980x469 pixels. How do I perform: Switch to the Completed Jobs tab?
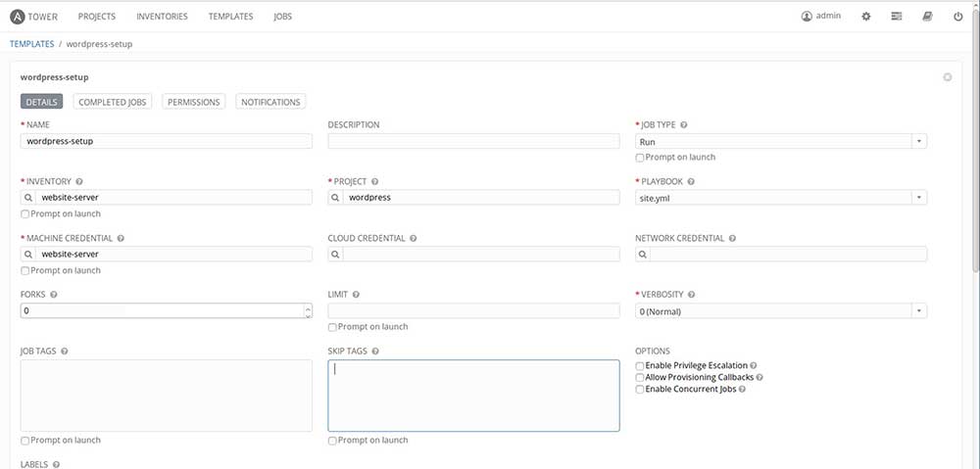click(x=112, y=102)
